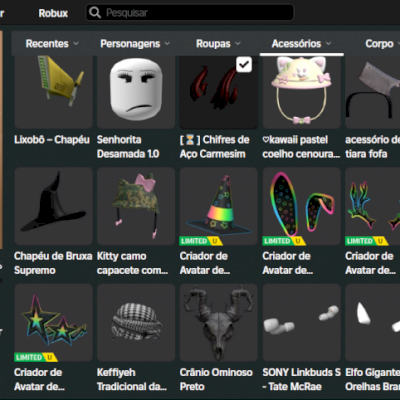The image size is (400, 400).
Task: Select the cleaver tiara accessory thumbnail
Action: [373, 92]
